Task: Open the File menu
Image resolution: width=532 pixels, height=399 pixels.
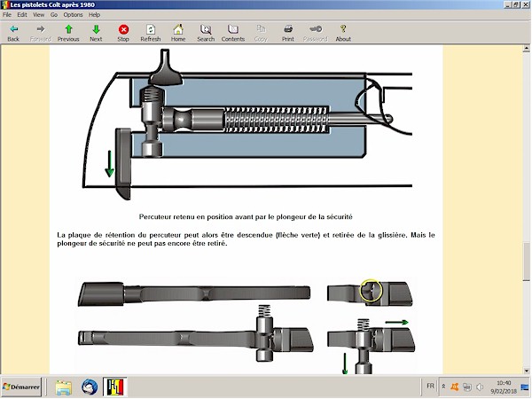Action: click(x=8, y=15)
